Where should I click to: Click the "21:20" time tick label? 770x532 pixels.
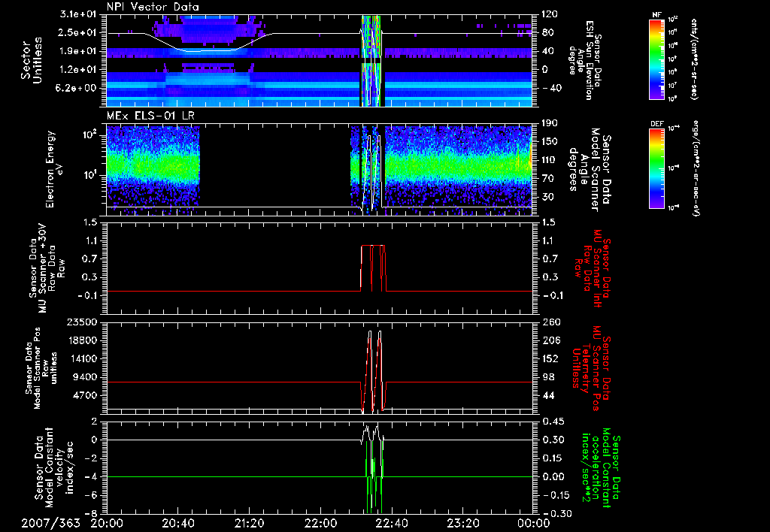click(x=249, y=523)
